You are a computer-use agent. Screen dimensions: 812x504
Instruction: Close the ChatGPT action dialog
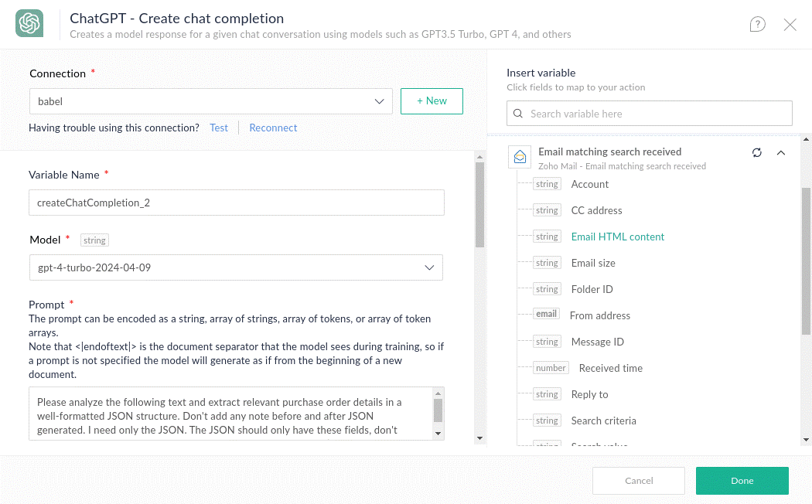[790, 25]
